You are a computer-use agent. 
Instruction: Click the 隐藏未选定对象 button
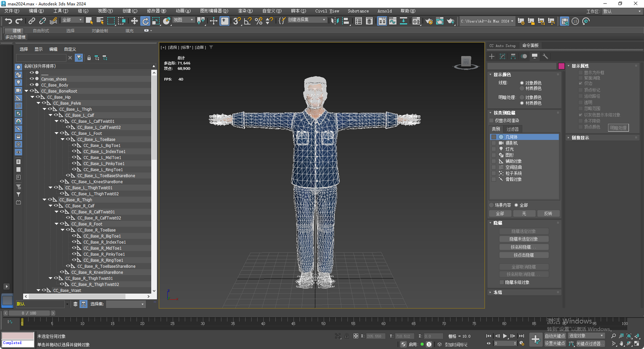tap(524, 239)
